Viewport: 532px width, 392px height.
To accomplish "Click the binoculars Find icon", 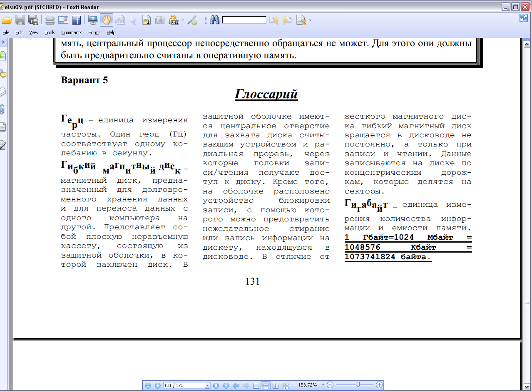I will [x=215, y=20].
